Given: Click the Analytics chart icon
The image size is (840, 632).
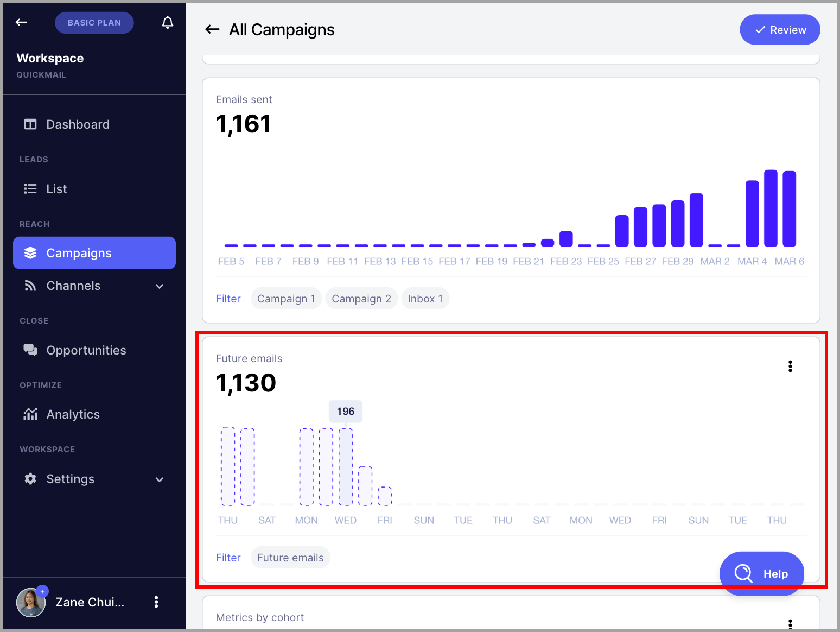Looking at the screenshot, I should (30, 414).
